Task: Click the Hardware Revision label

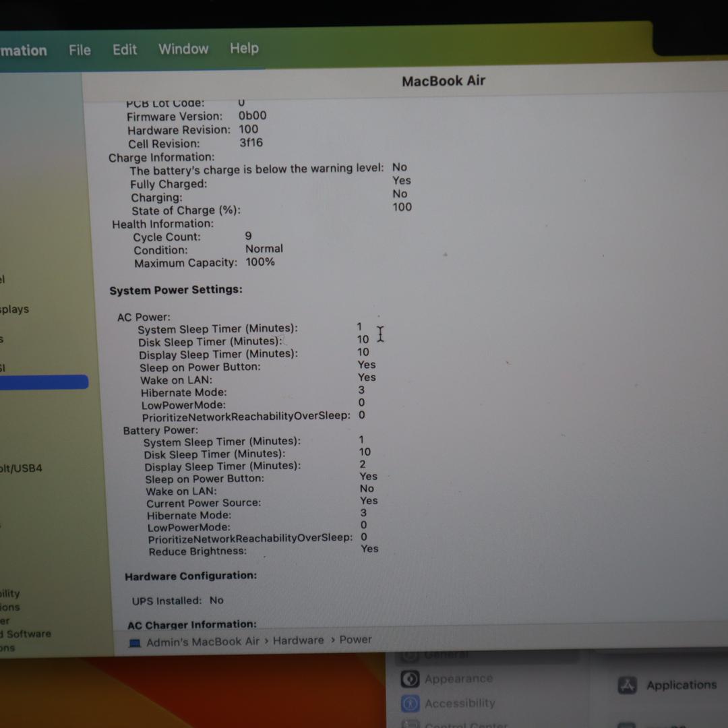Action: point(179,130)
